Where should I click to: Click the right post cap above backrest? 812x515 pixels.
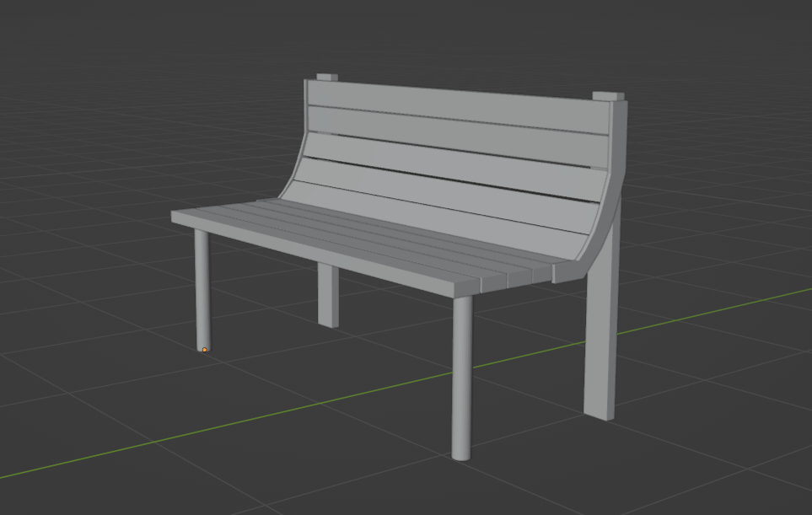(x=608, y=95)
